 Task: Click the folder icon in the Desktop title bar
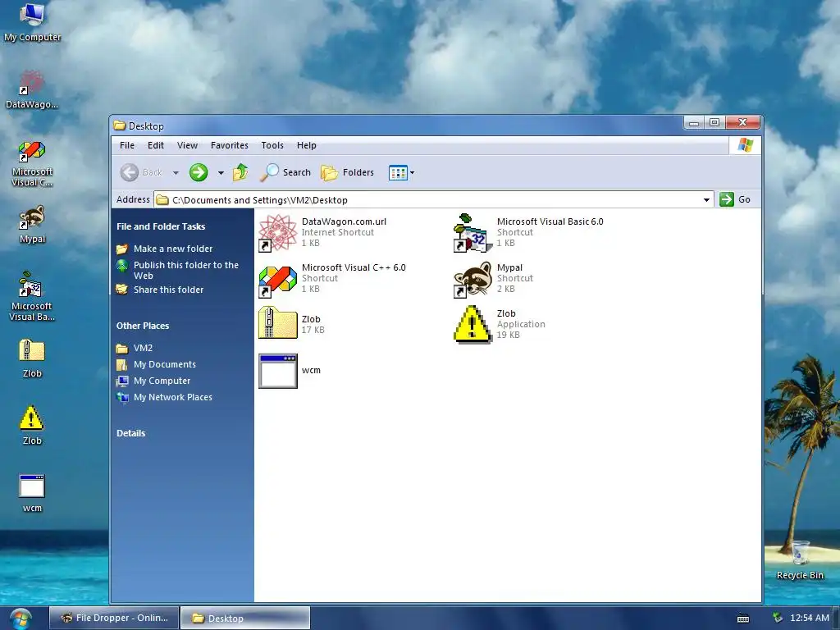pos(120,126)
